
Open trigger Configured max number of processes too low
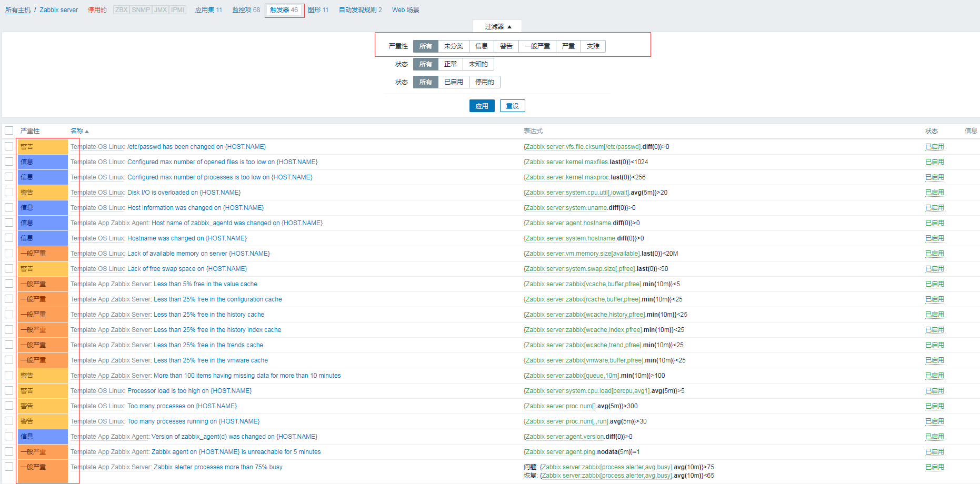click(220, 177)
